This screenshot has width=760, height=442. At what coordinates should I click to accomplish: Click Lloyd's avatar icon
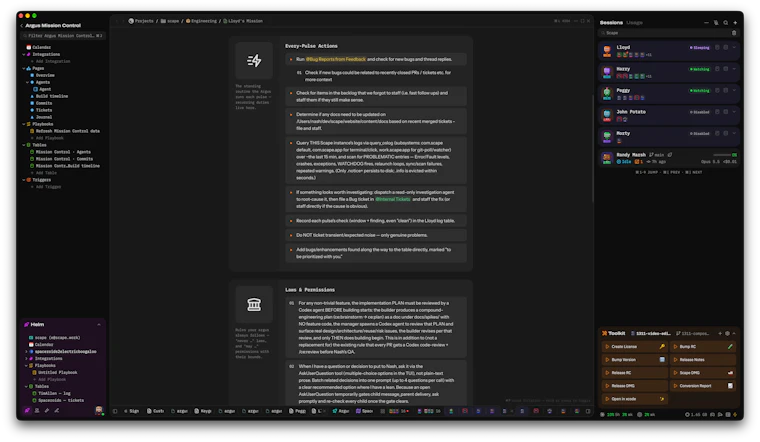[x=607, y=50]
